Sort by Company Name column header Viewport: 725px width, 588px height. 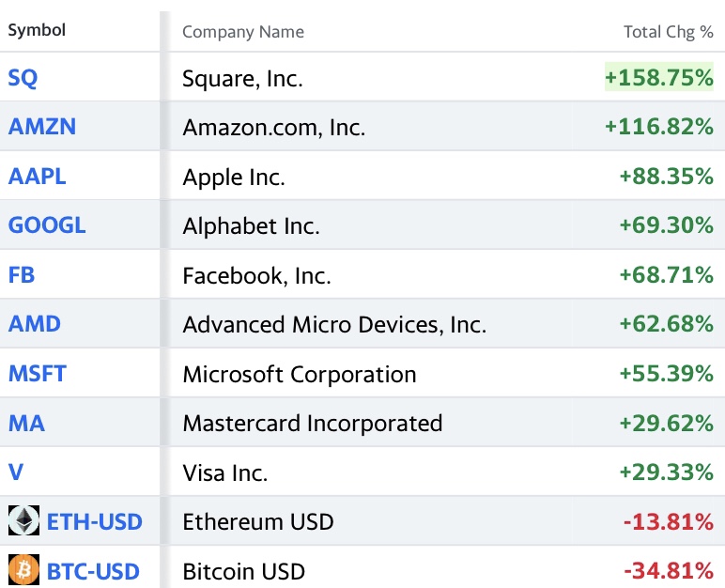(x=243, y=32)
